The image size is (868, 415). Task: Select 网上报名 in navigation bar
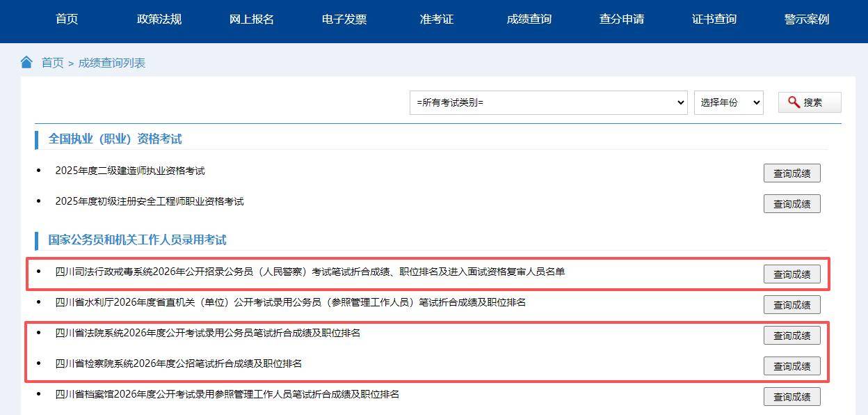(x=252, y=19)
